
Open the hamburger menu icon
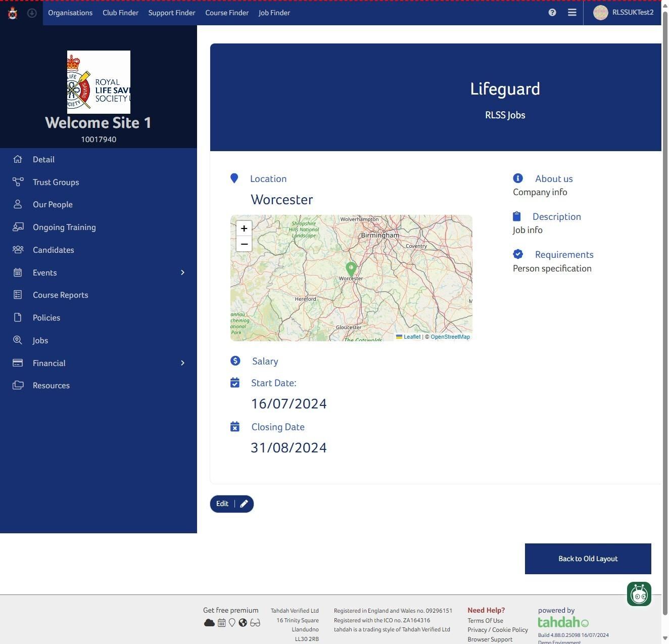[x=571, y=13]
